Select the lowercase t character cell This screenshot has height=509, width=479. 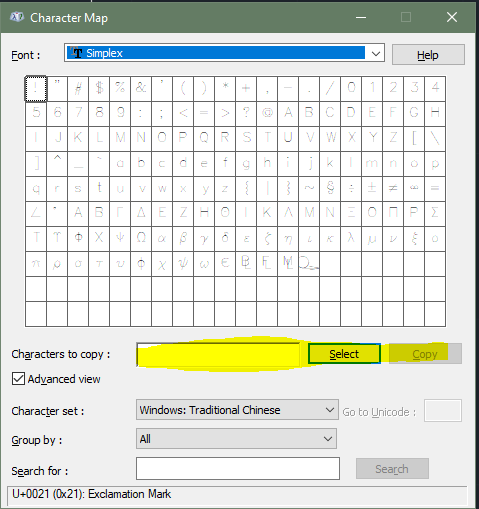point(99,189)
